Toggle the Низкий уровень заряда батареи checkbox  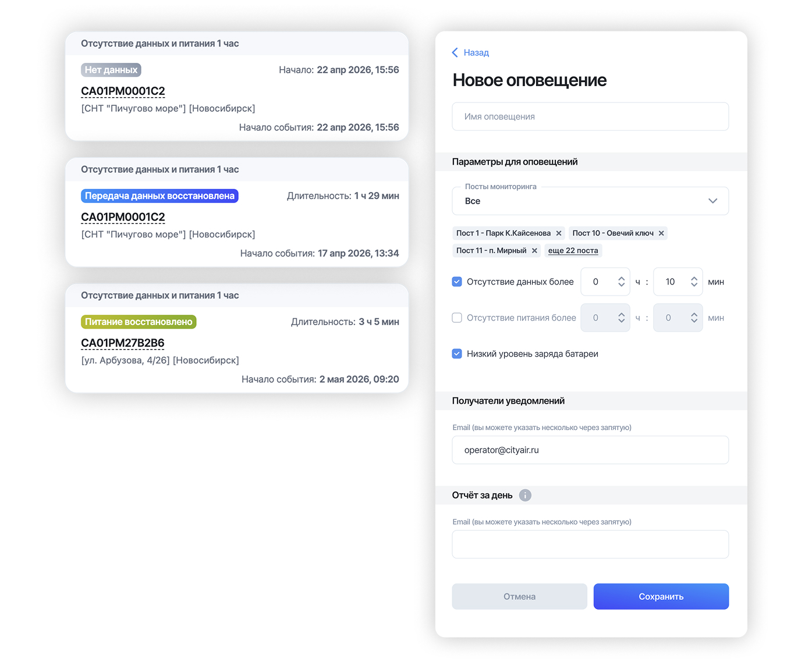coord(457,354)
